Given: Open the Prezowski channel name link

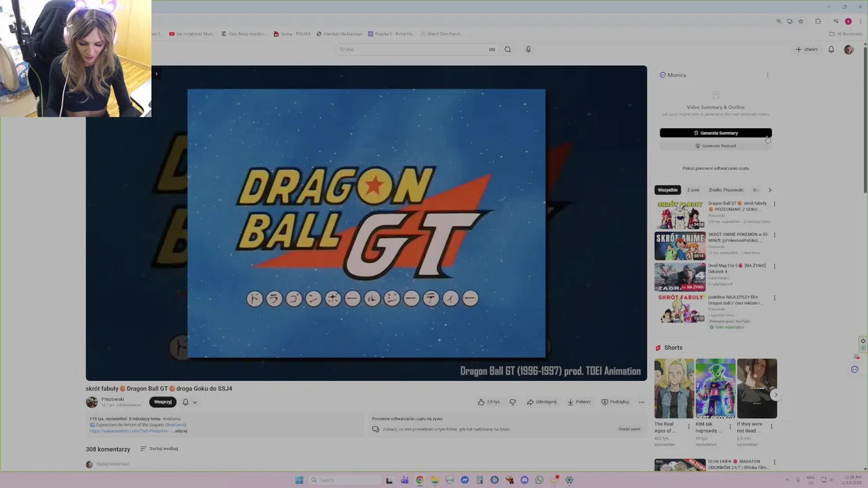Looking at the screenshot, I should [113, 399].
